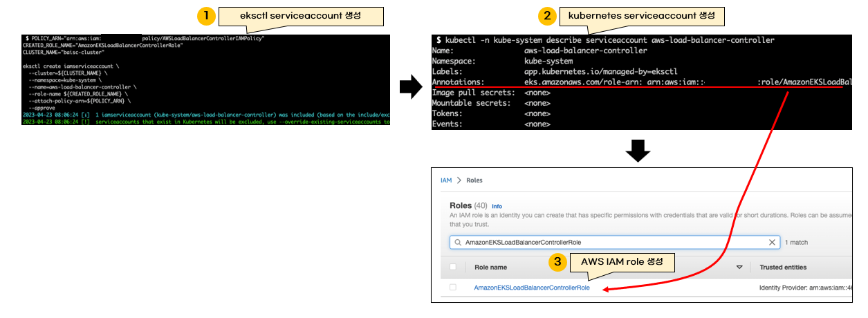Viewport: 868px width, 318px height.
Task: Sort by the Role name column header
Action: (490, 268)
